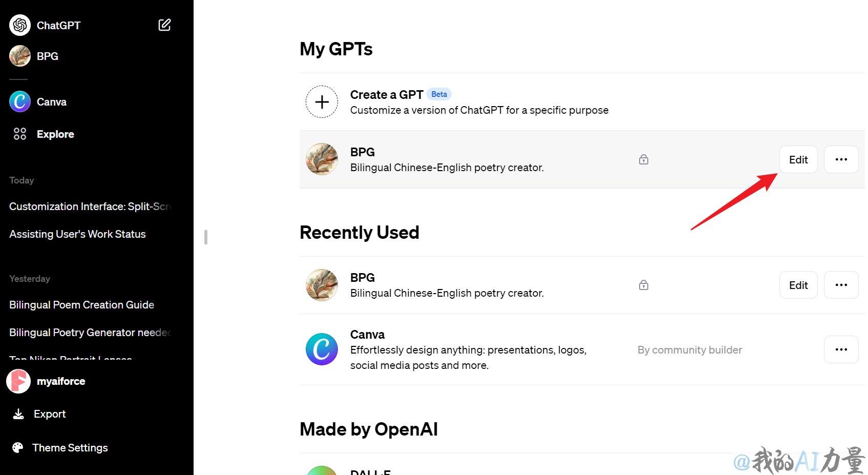Image resolution: width=868 pixels, height=475 pixels.
Task: Edit the BPG entry under Recently Used
Action: click(798, 285)
